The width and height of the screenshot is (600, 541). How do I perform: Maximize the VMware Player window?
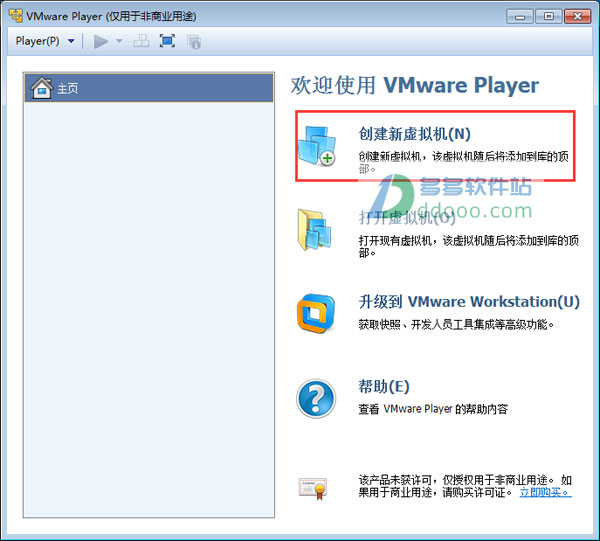coord(548,16)
